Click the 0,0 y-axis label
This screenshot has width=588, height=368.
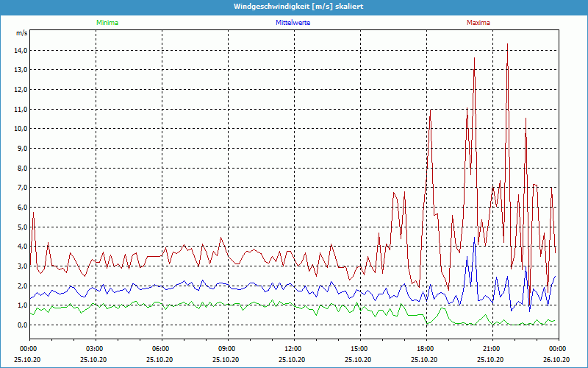pos(20,325)
